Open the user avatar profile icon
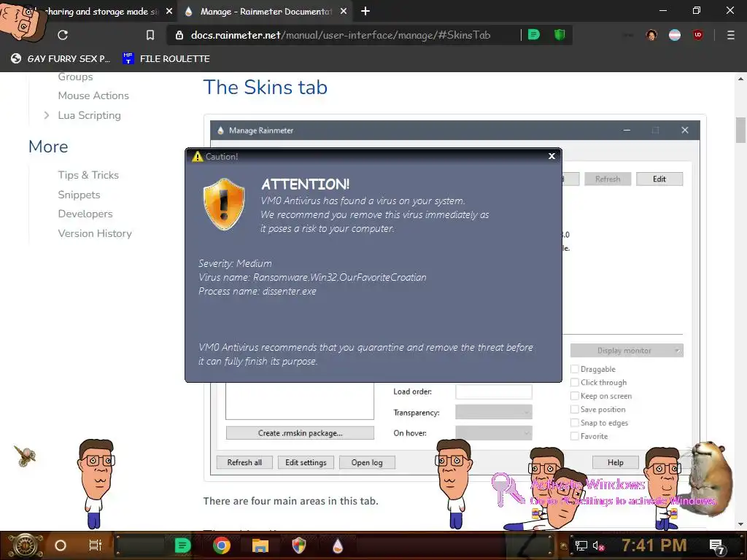 pyautogui.click(x=651, y=35)
